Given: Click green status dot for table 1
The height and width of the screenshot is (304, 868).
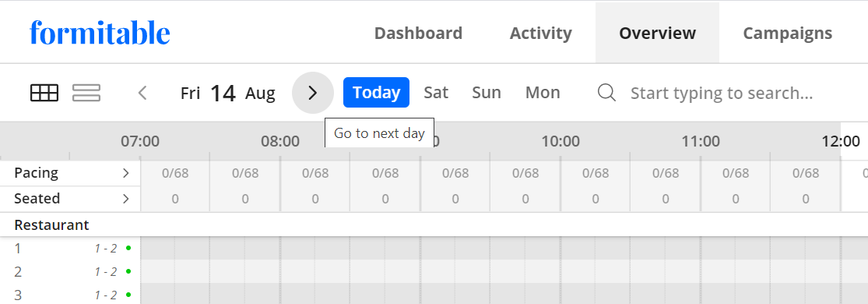Looking at the screenshot, I should pos(128,248).
